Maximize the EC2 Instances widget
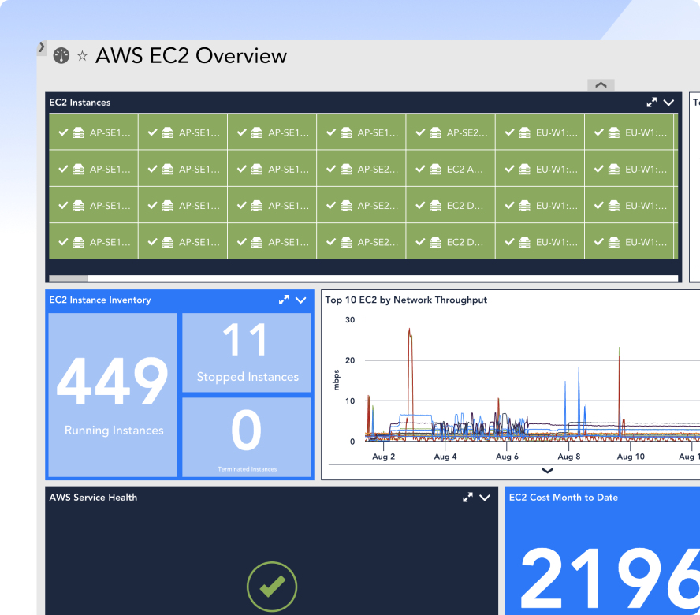Image resolution: width=700 pixels, height=615 pixels. pos(652,102)
